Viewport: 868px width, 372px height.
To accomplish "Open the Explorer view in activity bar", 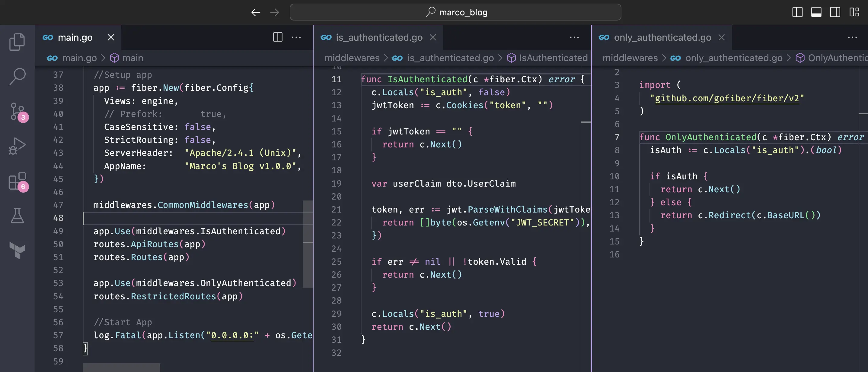I will point(17,42).
